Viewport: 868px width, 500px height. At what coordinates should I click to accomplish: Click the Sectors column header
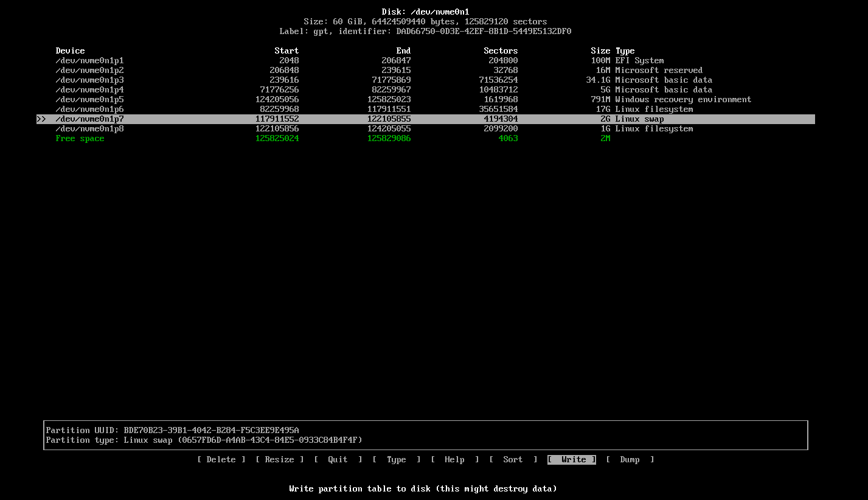(x=501, y=51)
